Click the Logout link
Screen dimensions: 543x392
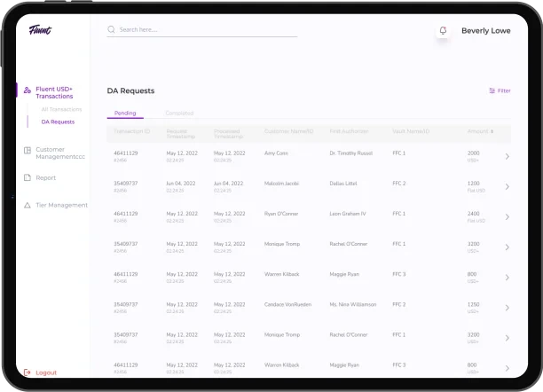tap(46, 372)
